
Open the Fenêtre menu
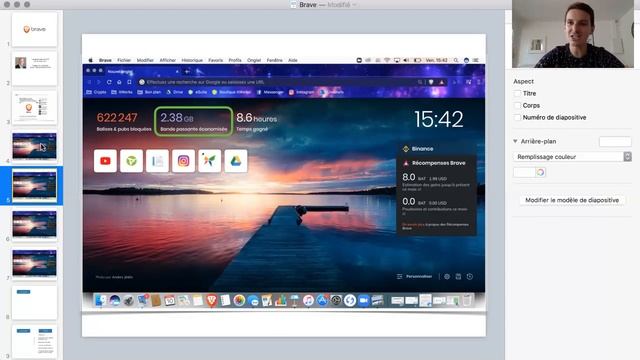tap(274, 60)
